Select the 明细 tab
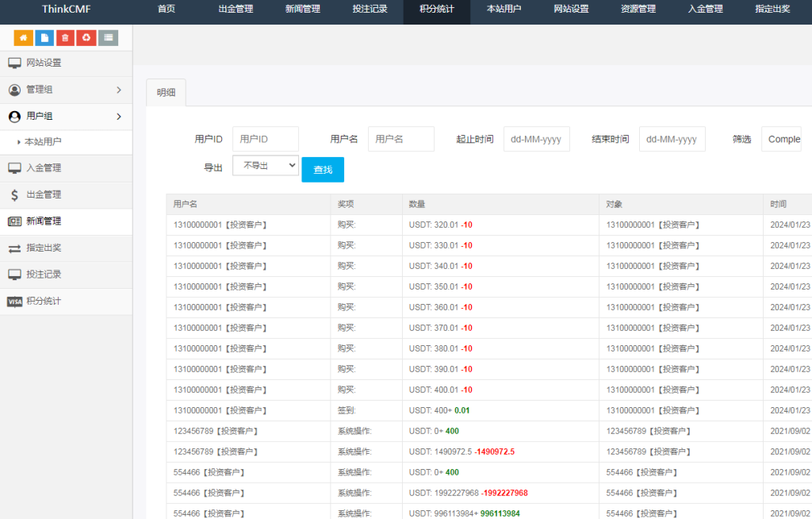812x519 pixels. point(166,91)
